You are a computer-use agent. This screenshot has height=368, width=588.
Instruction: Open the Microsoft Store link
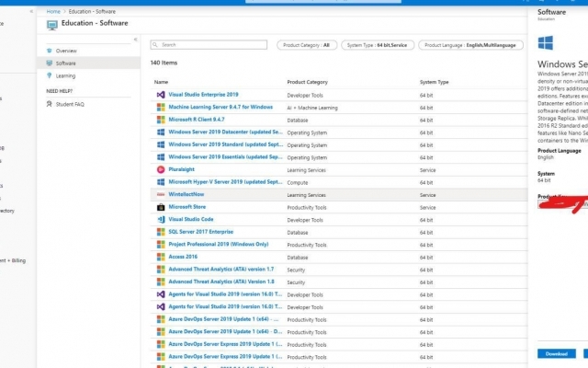(187, 207)
